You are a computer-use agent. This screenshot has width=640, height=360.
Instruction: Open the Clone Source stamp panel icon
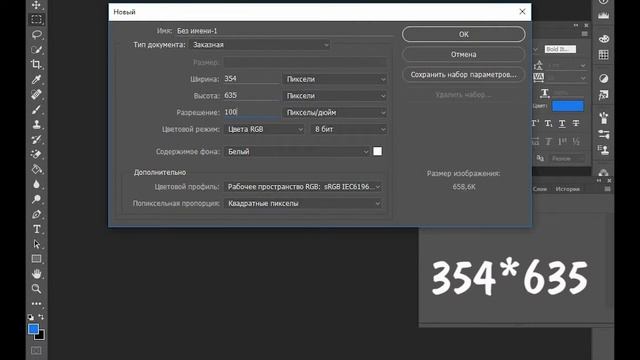pyautogui.click(x=603, y=150)
